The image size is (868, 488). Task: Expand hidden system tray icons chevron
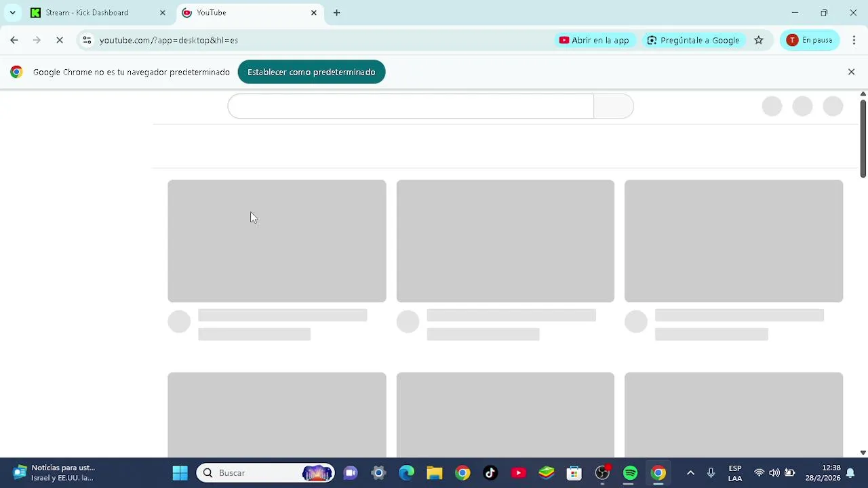[x=690, y=473]
